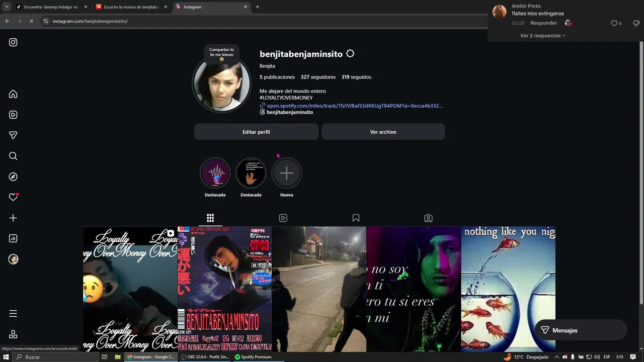Dislike Amiiin Pinto's comment

pyautogui.click(x=636, y=23)
